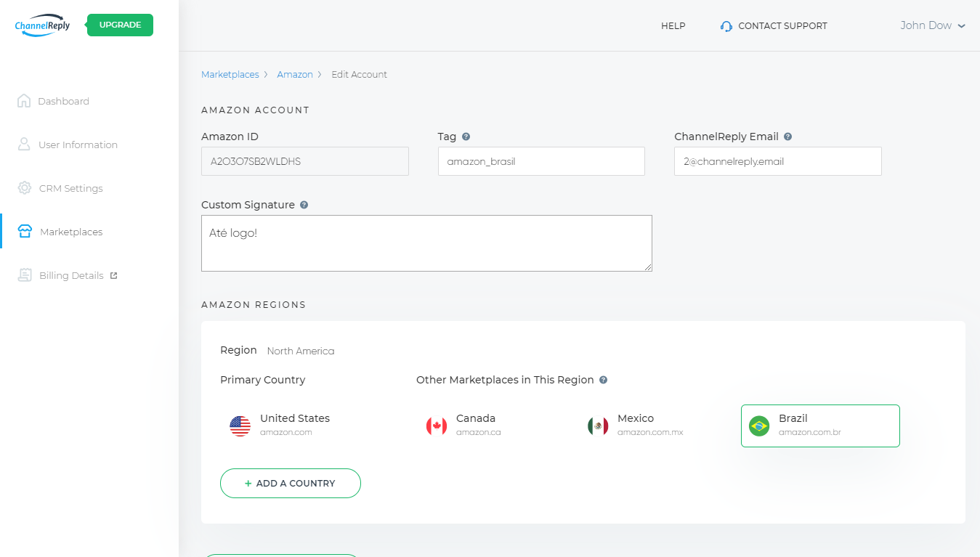Click the Marketplaces storefront icon

25,232
